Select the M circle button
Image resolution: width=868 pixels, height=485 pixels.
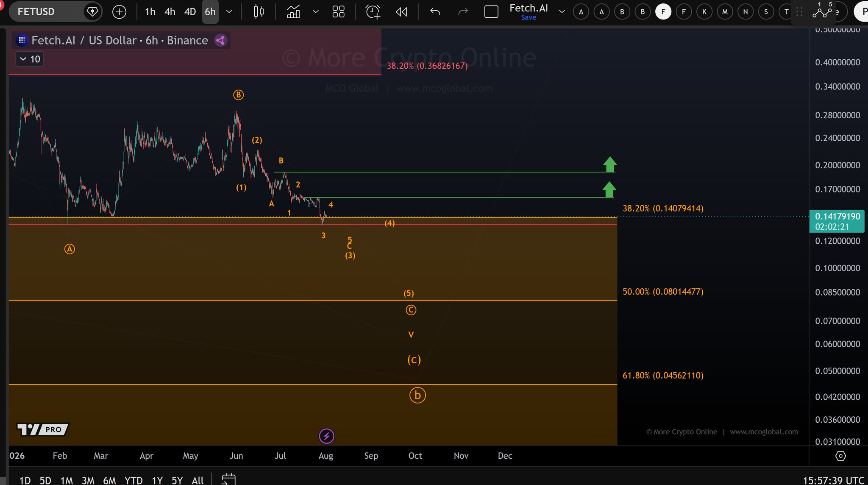(x=725, y=11)
